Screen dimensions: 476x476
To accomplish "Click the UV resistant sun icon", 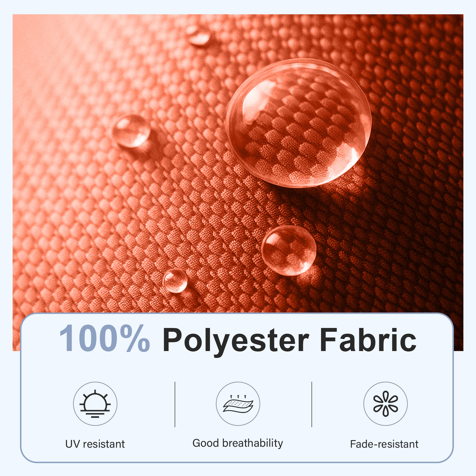I will point(95,404).
